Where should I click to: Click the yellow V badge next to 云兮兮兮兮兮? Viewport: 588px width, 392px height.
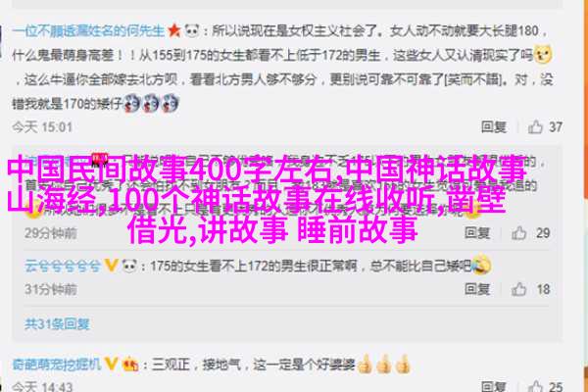(x=111, y=266)
